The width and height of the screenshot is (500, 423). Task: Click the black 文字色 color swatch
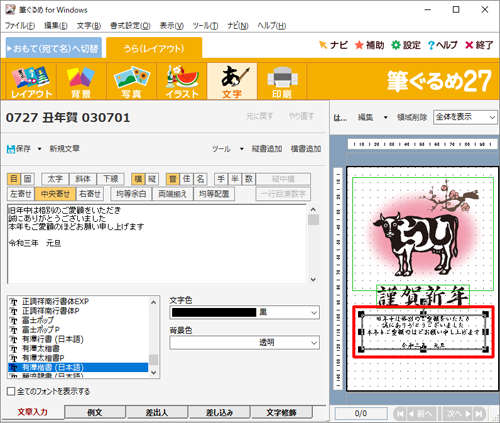(214, 312)
